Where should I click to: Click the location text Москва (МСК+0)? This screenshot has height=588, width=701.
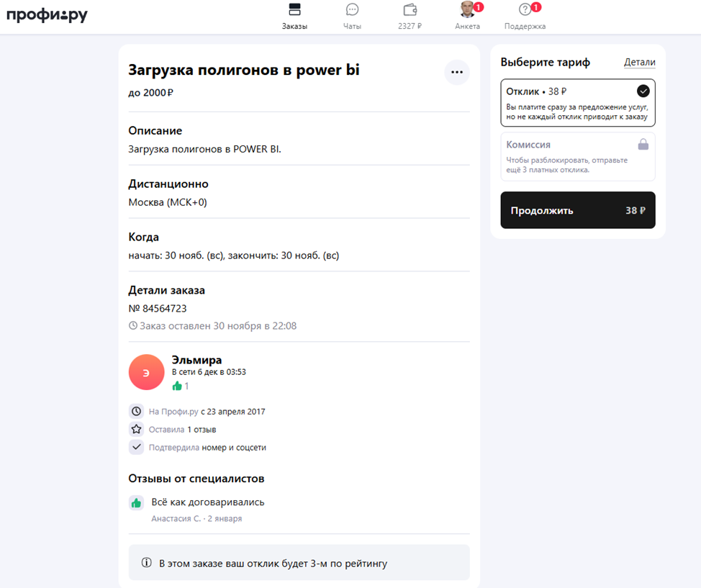click(168, 202)
